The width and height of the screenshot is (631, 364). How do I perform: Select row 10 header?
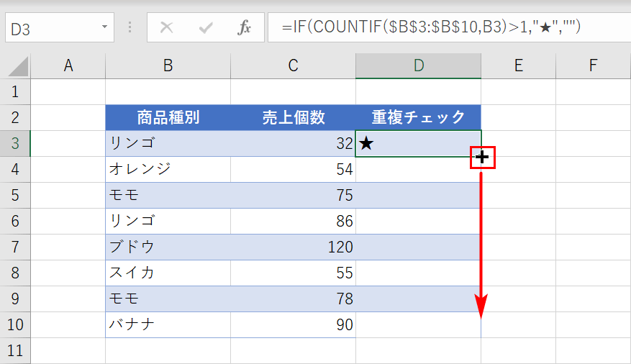(16, 324)
